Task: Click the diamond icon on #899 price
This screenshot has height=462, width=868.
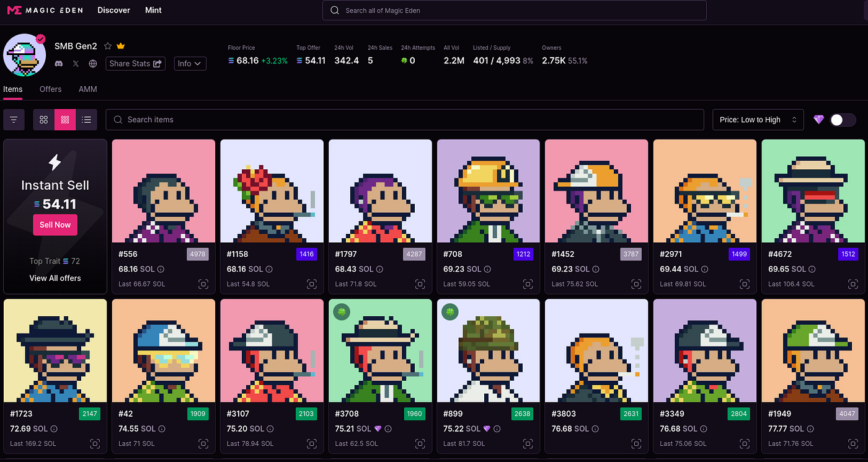Action: pos(487,429)
